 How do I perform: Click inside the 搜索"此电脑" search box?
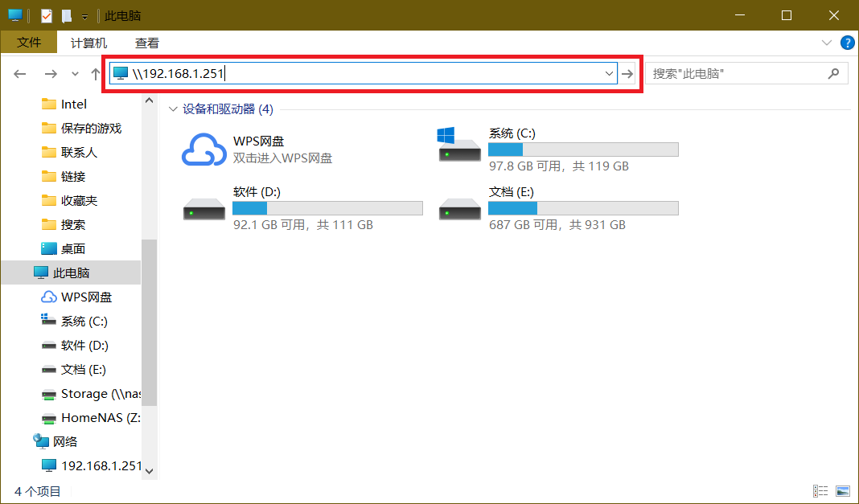tap(740, 72)
